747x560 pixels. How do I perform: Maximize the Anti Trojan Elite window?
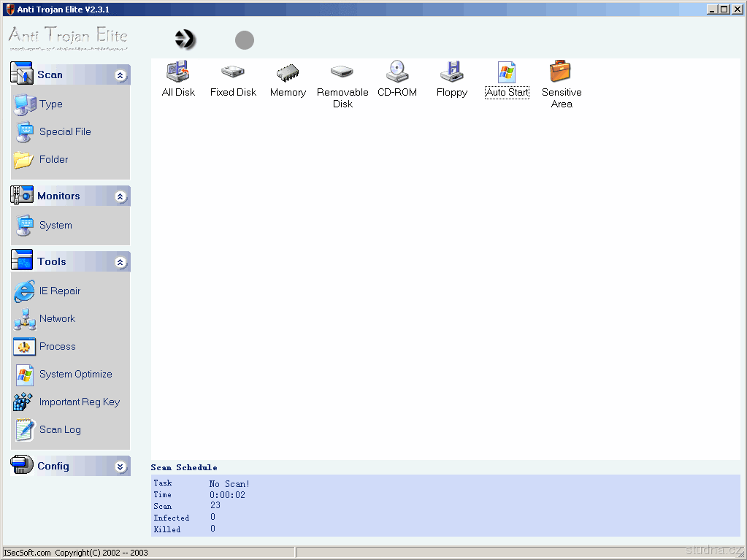click(x=724, y=9)
